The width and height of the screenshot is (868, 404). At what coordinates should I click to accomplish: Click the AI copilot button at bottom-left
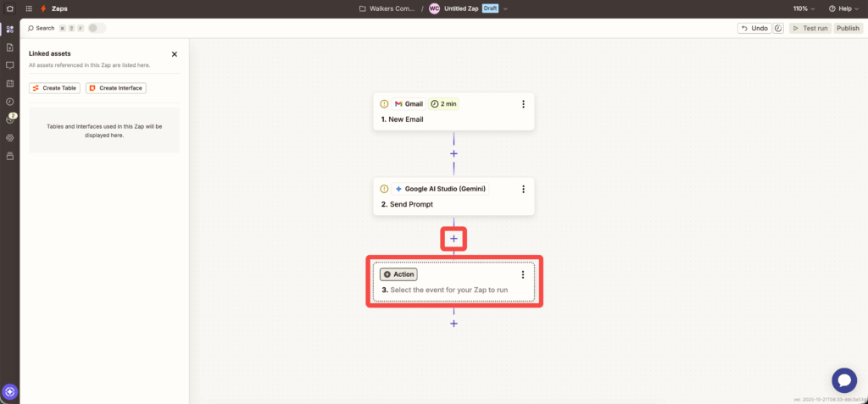click(x=10, y=391)
